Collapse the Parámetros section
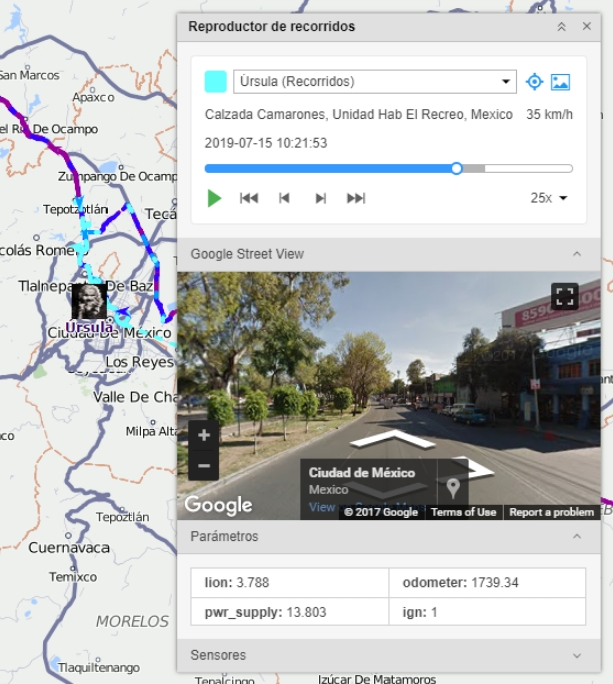This screenshot has height=684, width=613. click(577, 536)
